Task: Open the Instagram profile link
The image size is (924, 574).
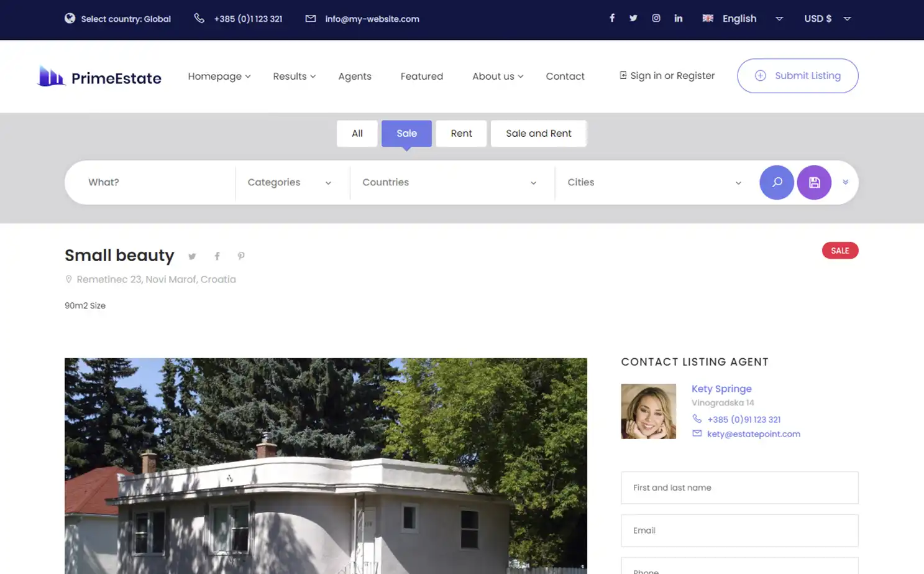Action: pos(656,18)
